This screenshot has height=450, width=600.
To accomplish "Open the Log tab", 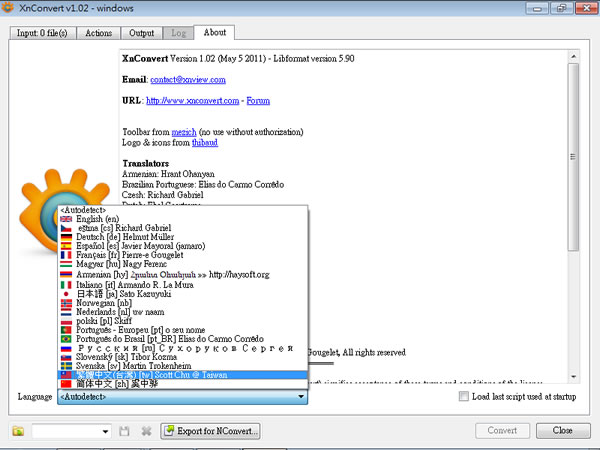I will (x=178, y=33).
